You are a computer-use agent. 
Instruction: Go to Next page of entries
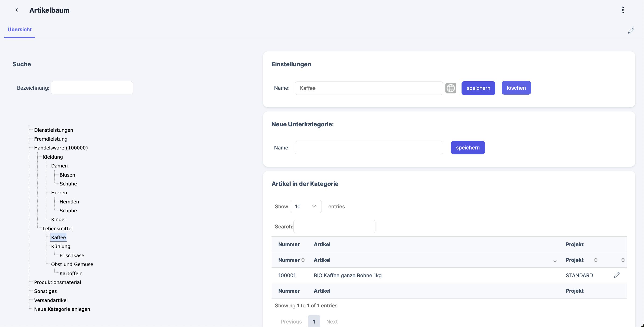(x=332, y=321)
